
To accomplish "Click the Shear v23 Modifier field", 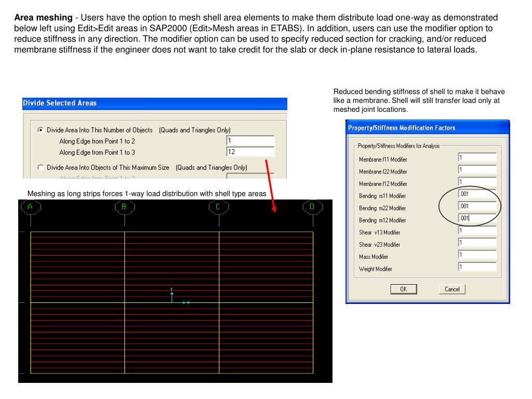I will (477, 243).
